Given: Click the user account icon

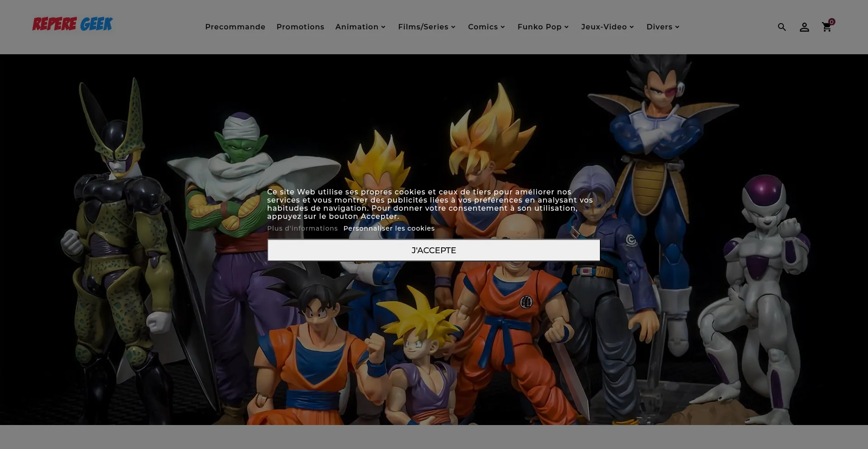Looking at the screenshot, I should click(x=804, y=27).
